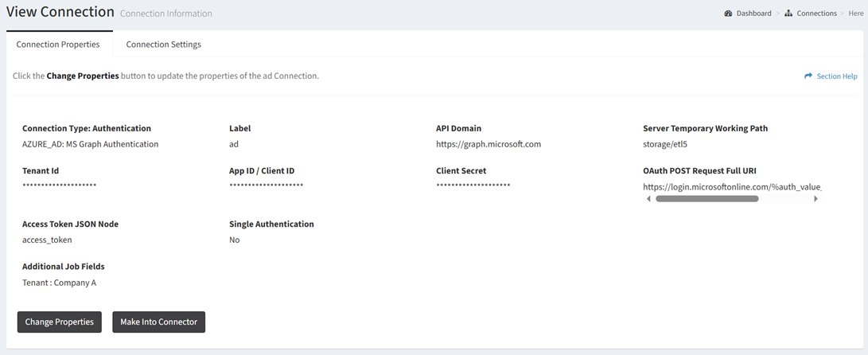
Task: Click the Make Into Connector button
Action: [158, 322]
